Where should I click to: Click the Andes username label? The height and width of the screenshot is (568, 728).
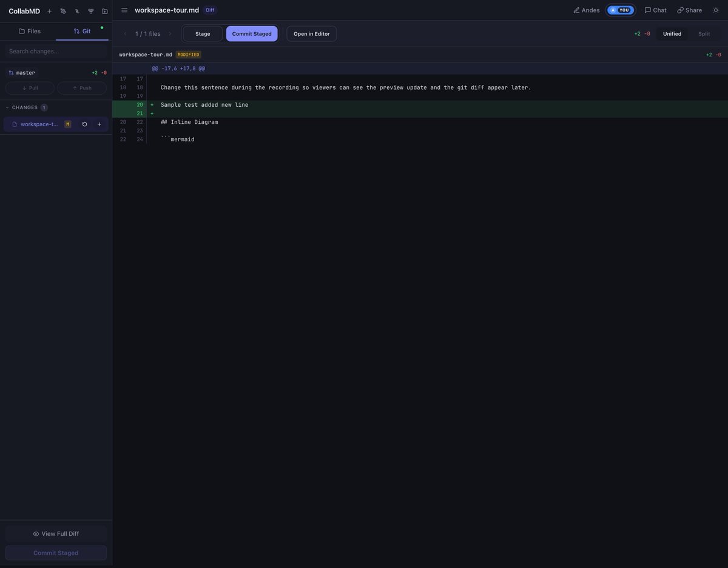pyautogui.click(x=591, y=10)
